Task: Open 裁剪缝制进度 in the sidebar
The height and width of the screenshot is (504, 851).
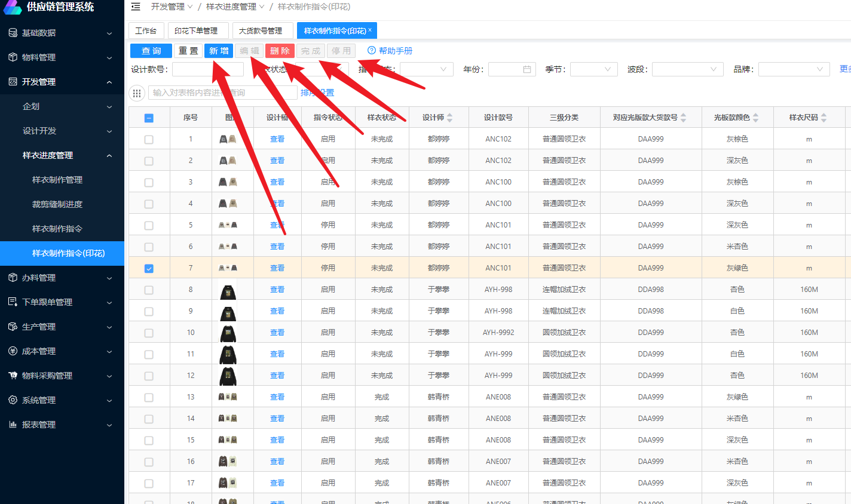Action: pyautogui.click(x=57, y=204)
